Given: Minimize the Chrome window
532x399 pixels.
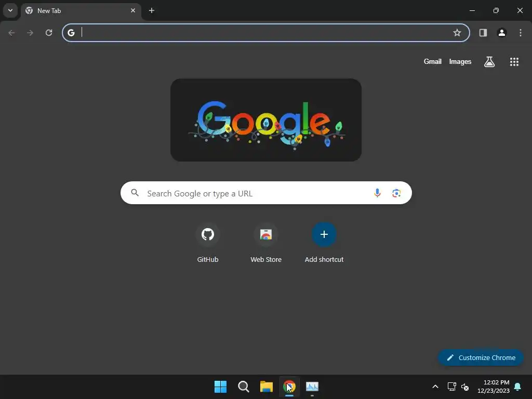Looking at the screenshot, I should [x=472, y=10].
